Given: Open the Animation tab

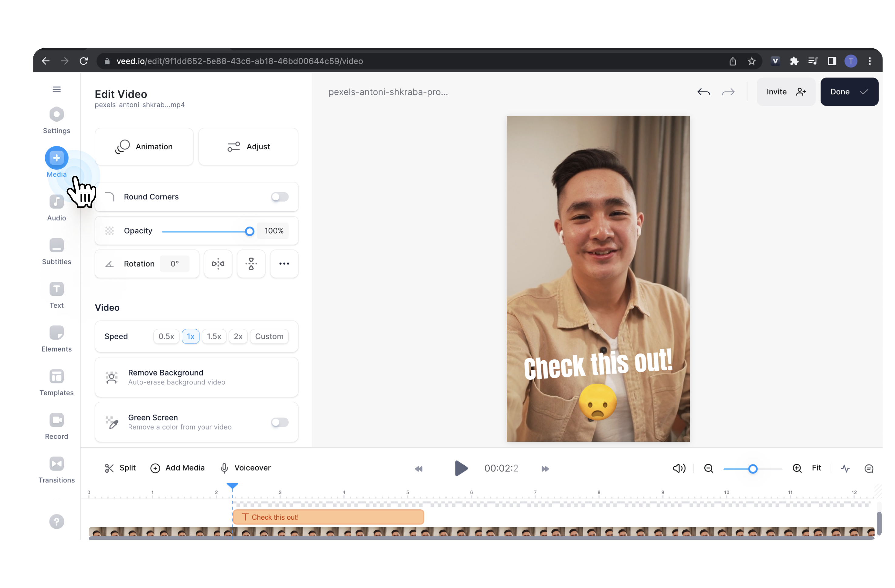Looking at the screenshot, I should (144, 147).
